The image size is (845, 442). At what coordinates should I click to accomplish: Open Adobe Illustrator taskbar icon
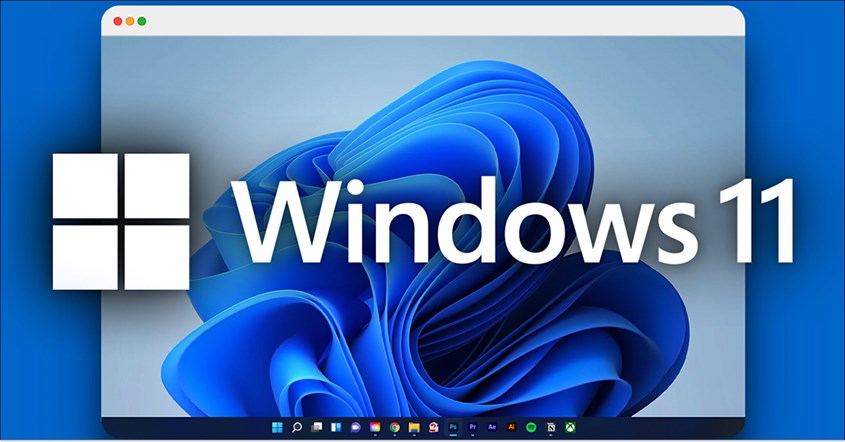point(511,427)
